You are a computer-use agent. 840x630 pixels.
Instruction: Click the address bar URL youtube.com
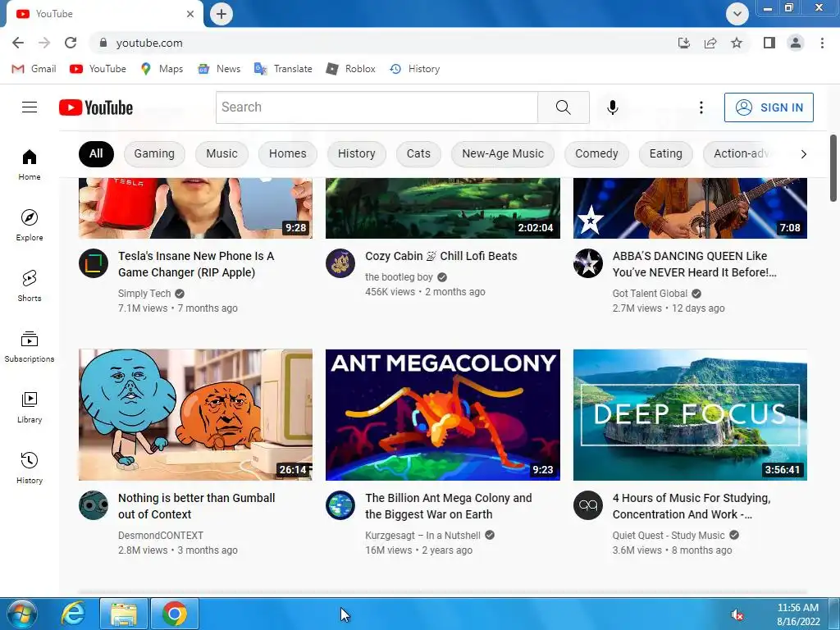tap(149, 43)
